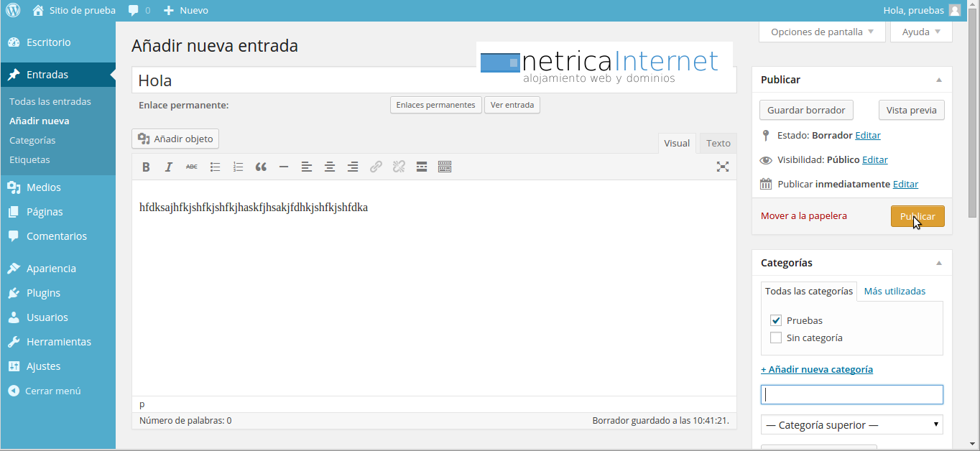Click Vista previa button

(x=911, y=110)
